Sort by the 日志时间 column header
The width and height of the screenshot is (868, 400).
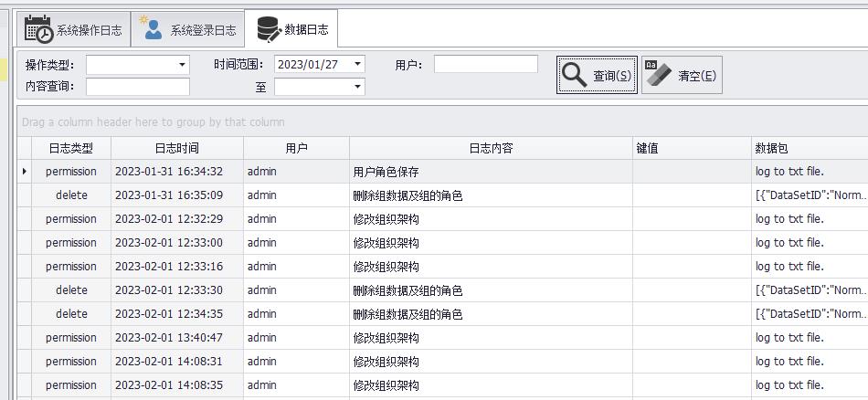click(x=176, y=148)
